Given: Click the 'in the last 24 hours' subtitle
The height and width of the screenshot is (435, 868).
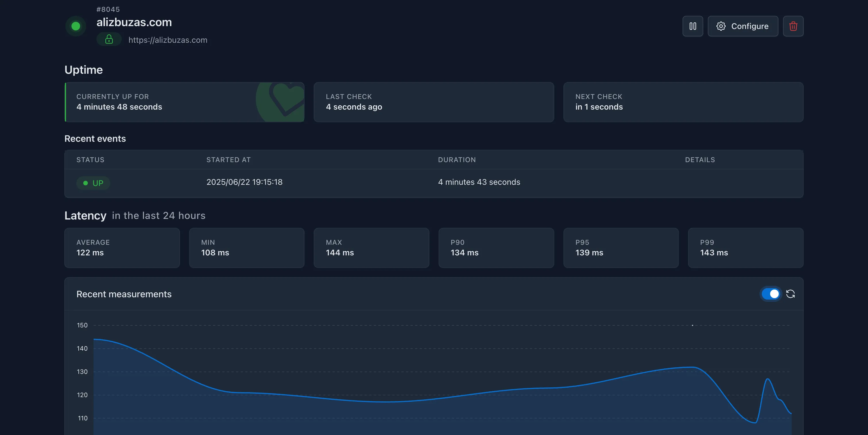Looking at the screenshot, I should [159, 216].
